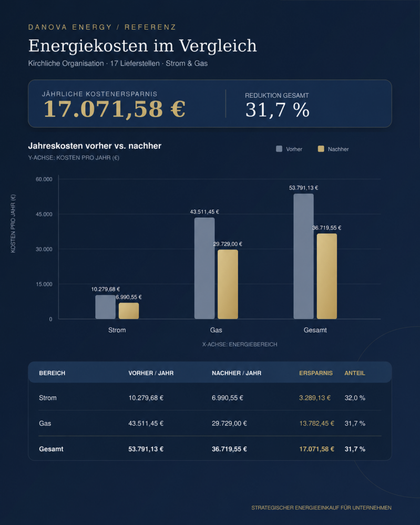Click Gas's Vorher table cell 43.511,45 €
This screenshot has height=525, width=420.
(146, 424)
